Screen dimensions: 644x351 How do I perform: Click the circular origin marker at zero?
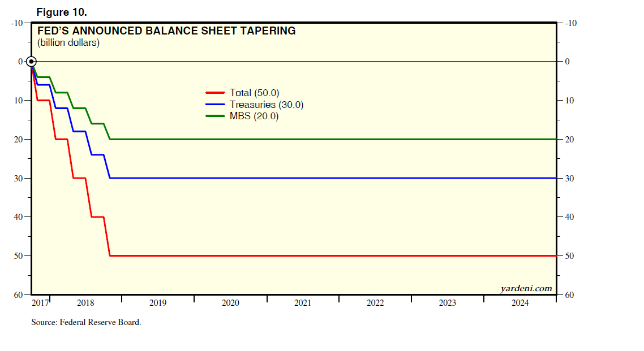coord(32,61)
